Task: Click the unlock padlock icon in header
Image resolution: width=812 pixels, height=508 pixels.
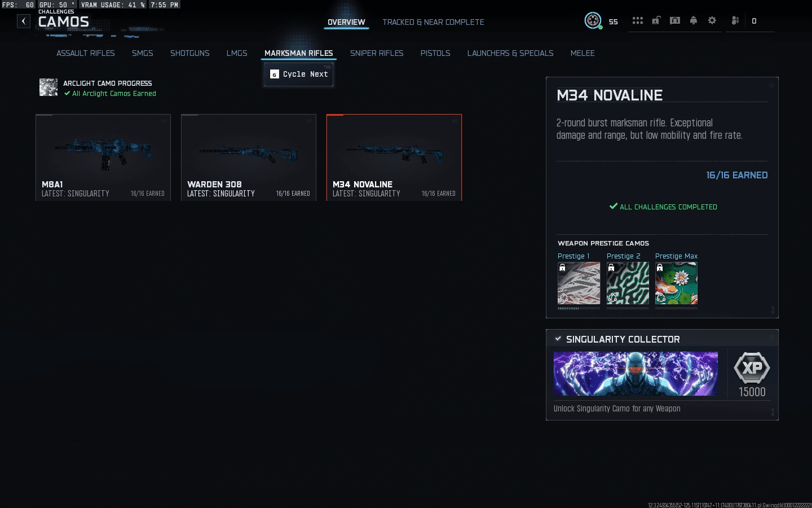Action: click(x=656, y=21)
